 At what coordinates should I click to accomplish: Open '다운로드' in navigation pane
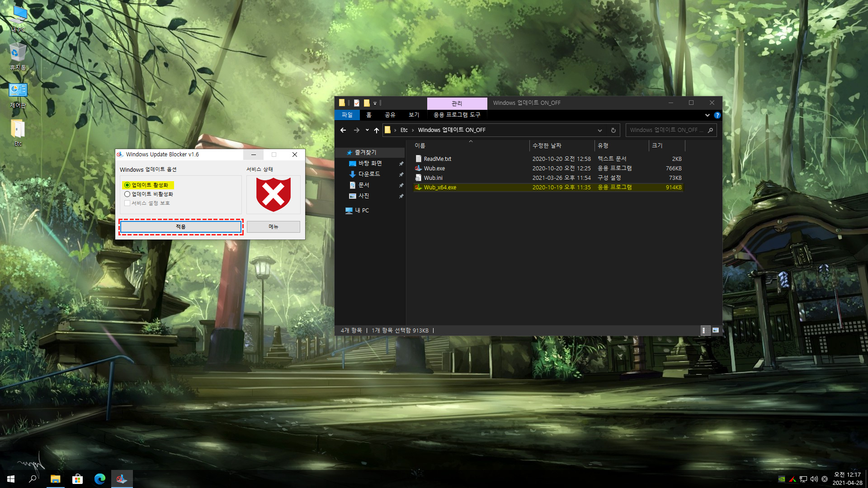369,174
